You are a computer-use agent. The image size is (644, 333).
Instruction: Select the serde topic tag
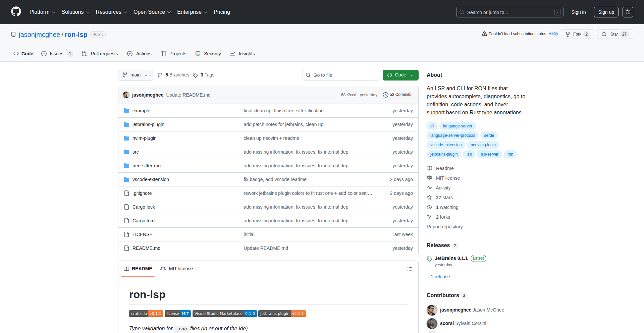click(489, 135)
